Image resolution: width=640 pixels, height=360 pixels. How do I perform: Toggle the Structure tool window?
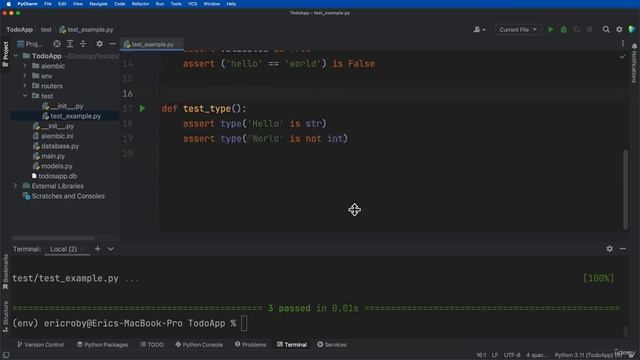tap(5, 316)
